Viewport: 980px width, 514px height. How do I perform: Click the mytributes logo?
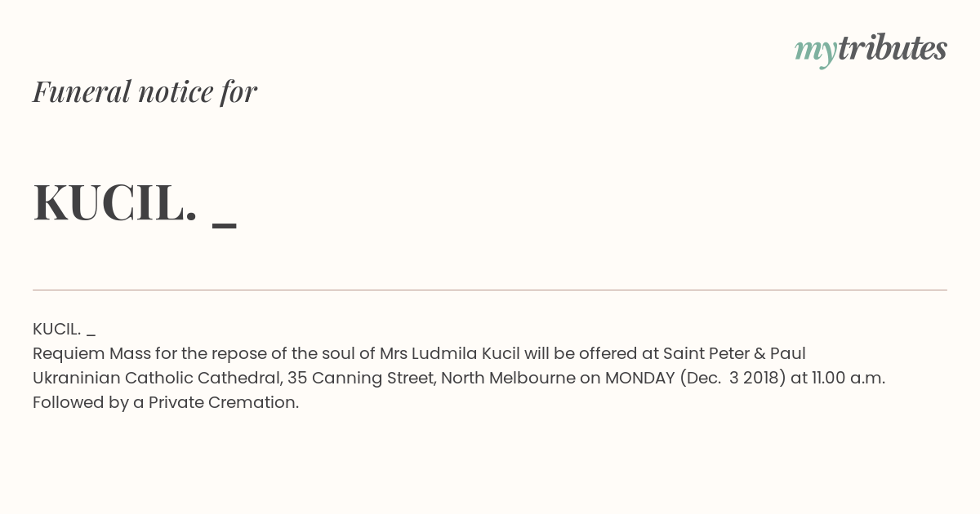click(871, 50)
